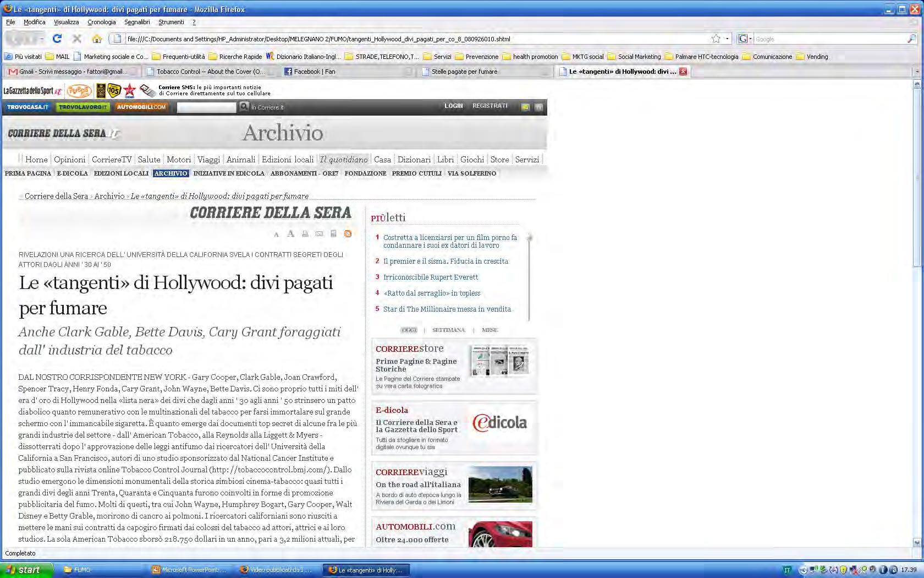Viewport: 924px width, 578px height.
Task: Switch to FUMO folder in taskbar
Action: pos(103,570)
